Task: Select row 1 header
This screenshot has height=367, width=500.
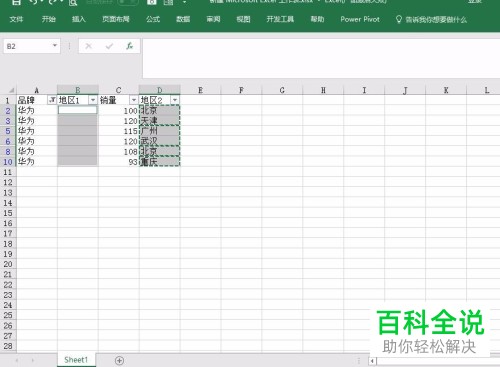Action: tap(8, 100)
